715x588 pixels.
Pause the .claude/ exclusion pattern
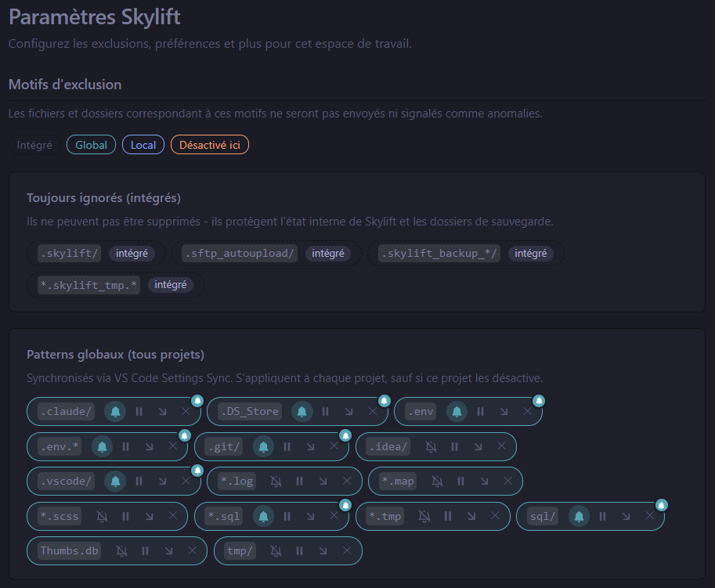pyautogui.click(x=139, y=412)
